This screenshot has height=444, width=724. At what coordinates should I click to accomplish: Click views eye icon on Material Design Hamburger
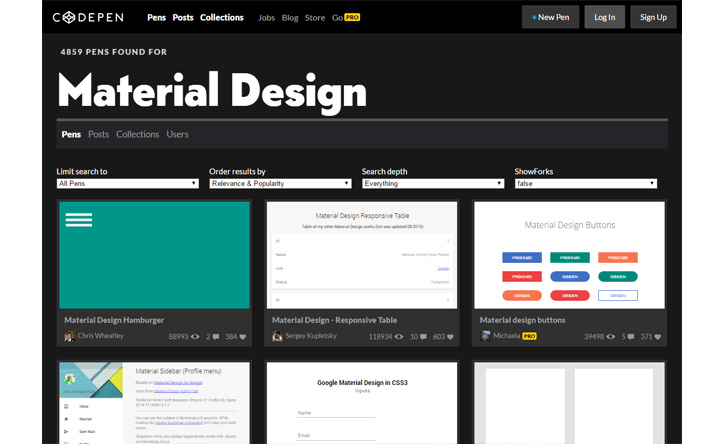(x=195, y=337)
